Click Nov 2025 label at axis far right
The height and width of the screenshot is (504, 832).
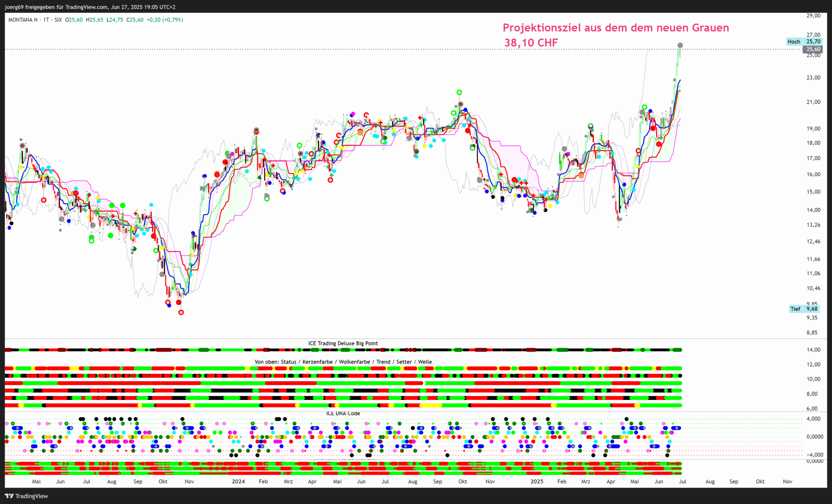(x=787, y=481)
